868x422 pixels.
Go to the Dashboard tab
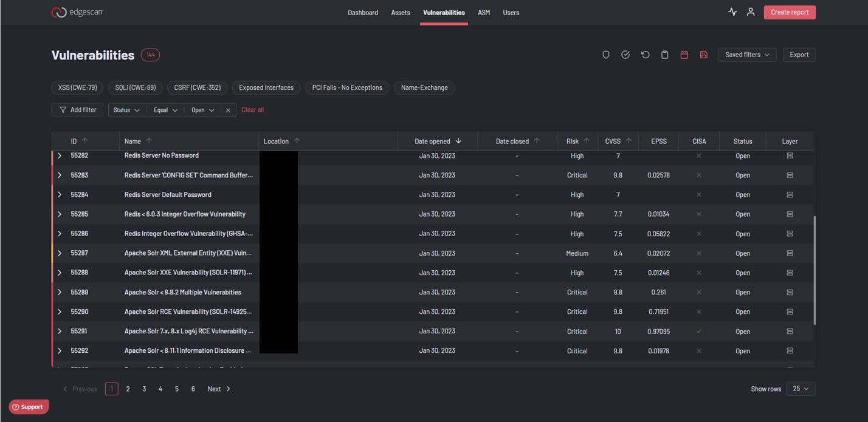(x=363, y=12)
